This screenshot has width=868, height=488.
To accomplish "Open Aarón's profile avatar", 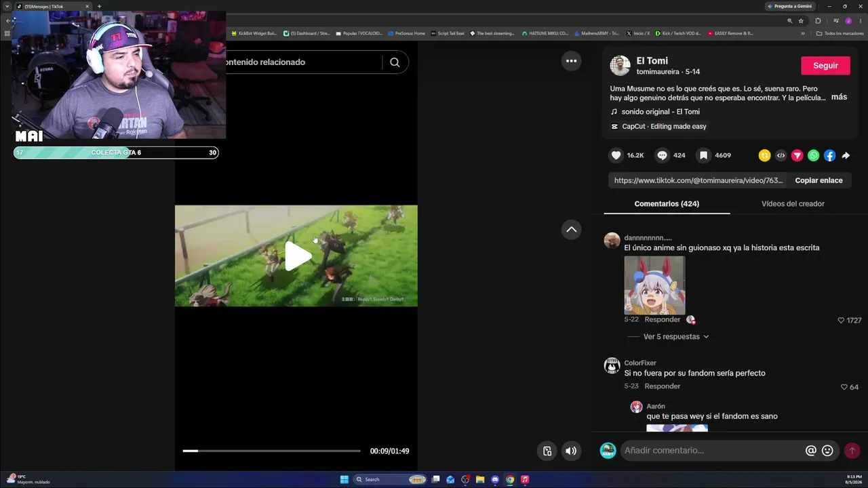I will pyautogui.click(x=636, y=407).
